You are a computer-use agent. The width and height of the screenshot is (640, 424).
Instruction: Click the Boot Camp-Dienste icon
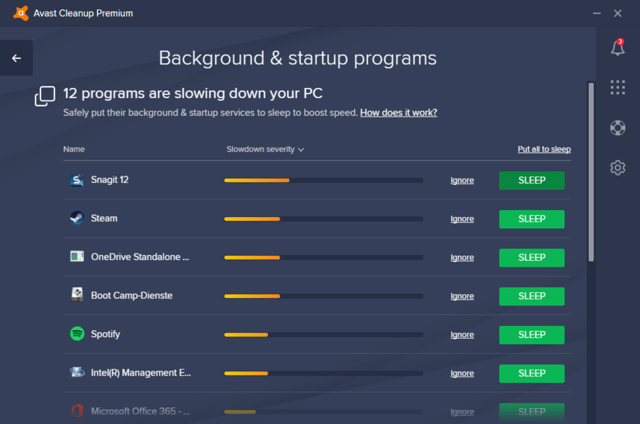[77, 295]
